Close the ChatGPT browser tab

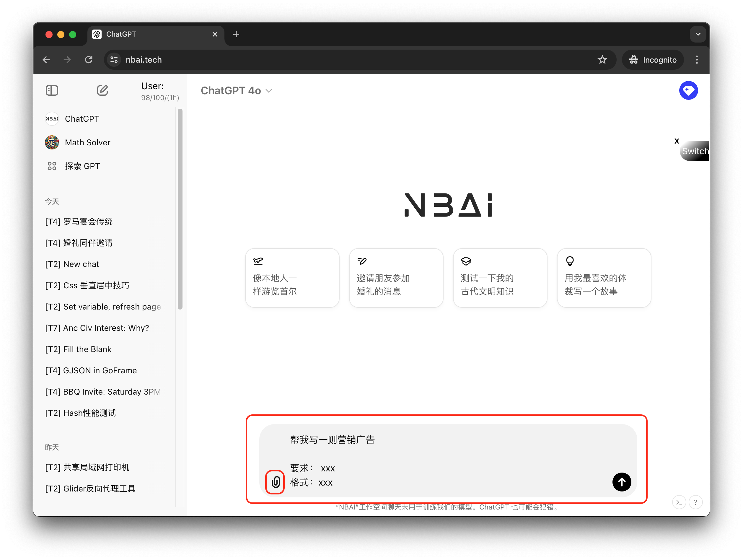tap(215, 34)
